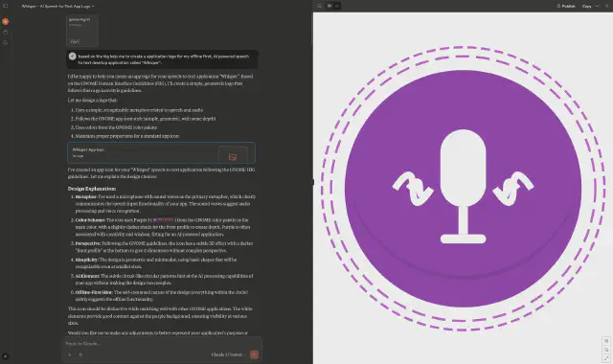Open the artifact list menu icon

click(319, 6)
